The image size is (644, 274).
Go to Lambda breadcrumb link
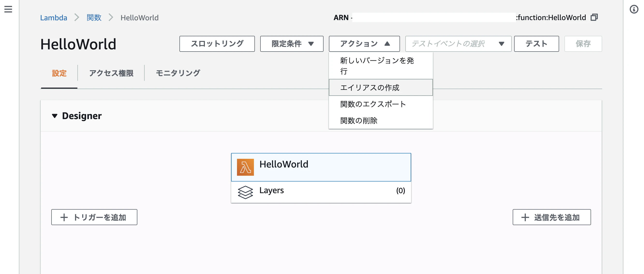pos(53,18)
